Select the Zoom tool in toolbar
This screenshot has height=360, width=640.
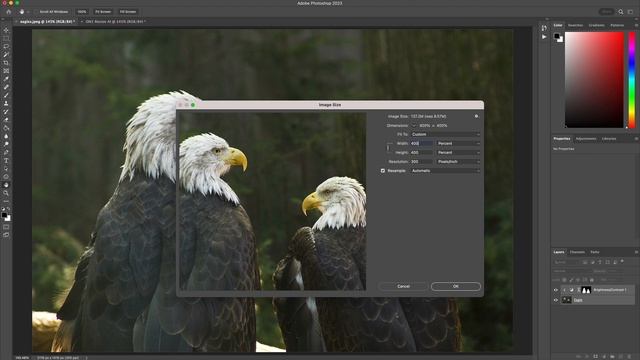6,193
